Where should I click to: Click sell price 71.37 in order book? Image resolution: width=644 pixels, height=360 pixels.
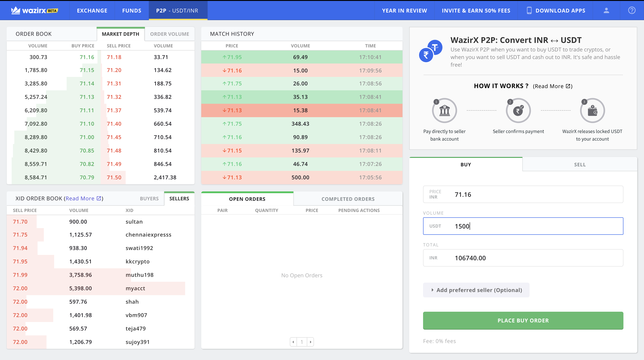point(114,110)
